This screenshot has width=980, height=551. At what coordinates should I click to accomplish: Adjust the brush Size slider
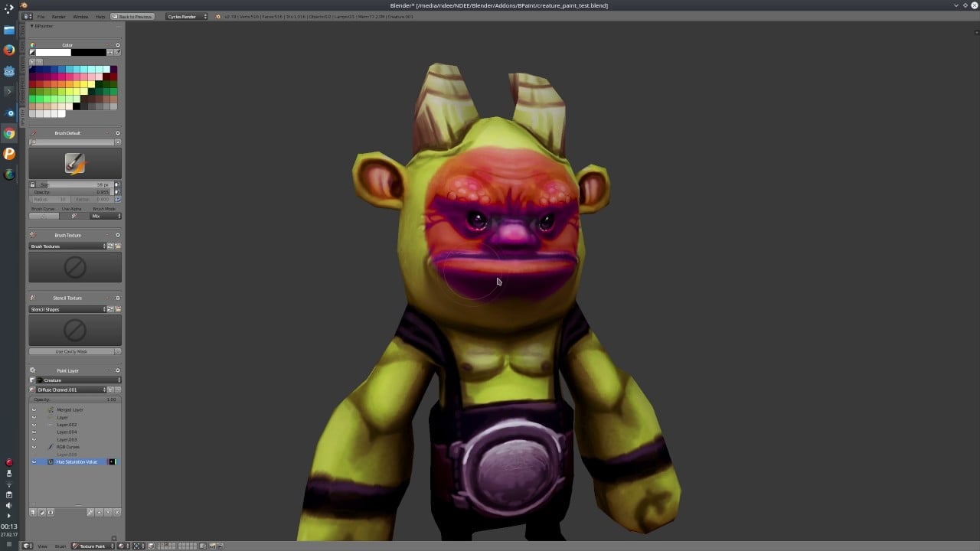point(75,184)
